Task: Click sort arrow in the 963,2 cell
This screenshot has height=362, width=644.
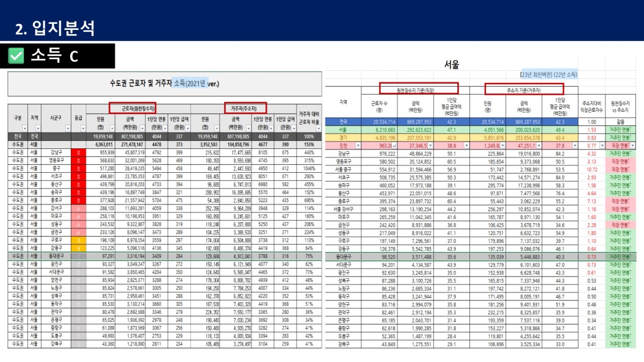Action: (394, 146)
